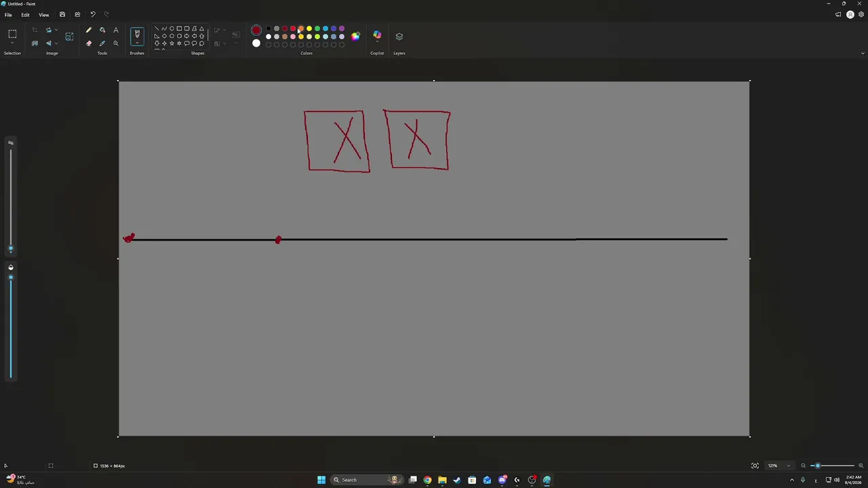
Task: Click the Save icon
Action: [x=62, y=14]
